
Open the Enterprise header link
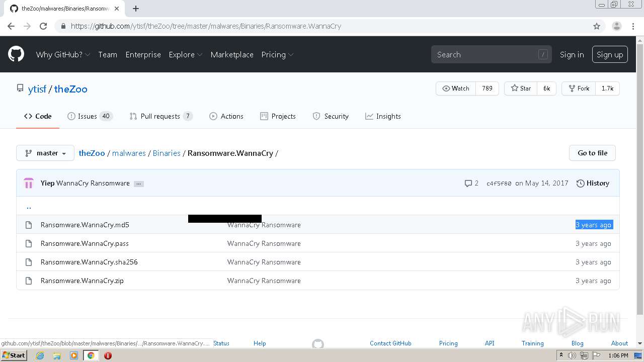[x=143, y=54]
